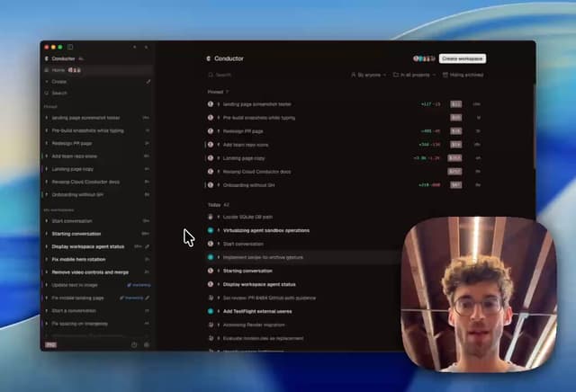Open Redesign PR page in the sidebar
The height and width of the screenshot is (392, 576).
click(97, 144)
